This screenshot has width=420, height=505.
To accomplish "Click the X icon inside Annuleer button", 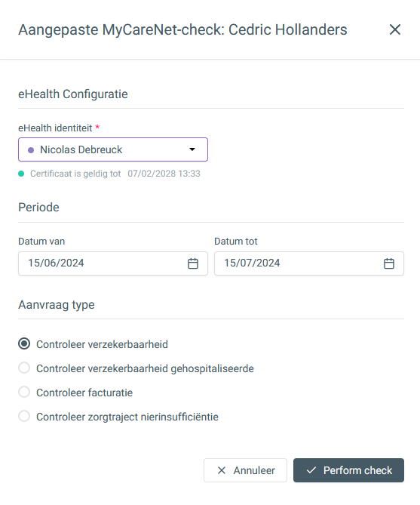I will [222, 470].
